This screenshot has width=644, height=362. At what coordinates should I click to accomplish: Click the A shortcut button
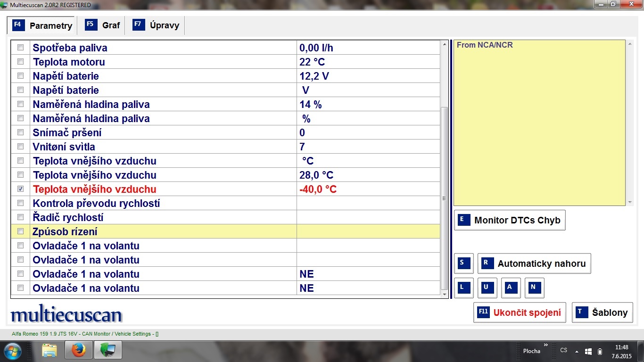511,288
